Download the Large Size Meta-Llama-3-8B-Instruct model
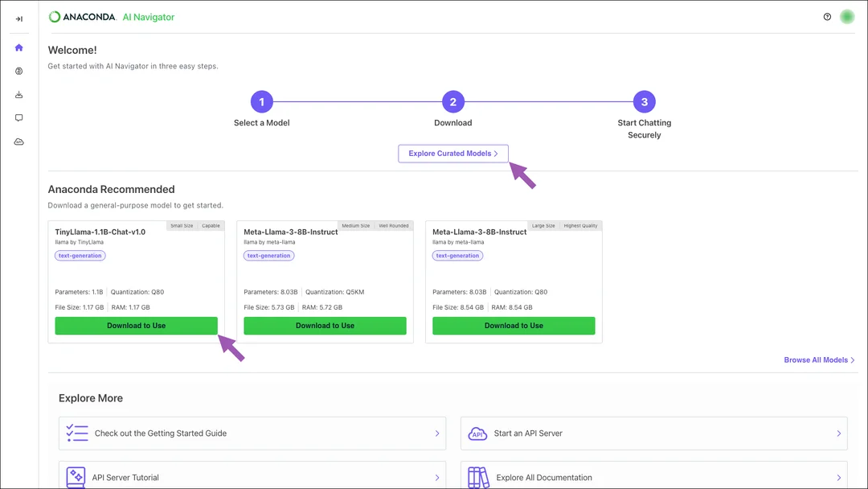Image resolution: width=868 pixels, height=489 pixels. (x=514, y=326)
